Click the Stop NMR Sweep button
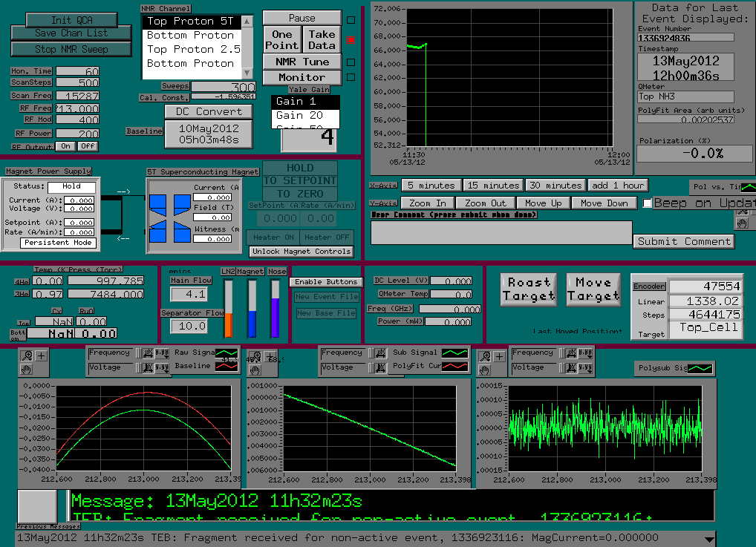Image resolution: width=756 pixels, height=547 pixels. [71, 49]
